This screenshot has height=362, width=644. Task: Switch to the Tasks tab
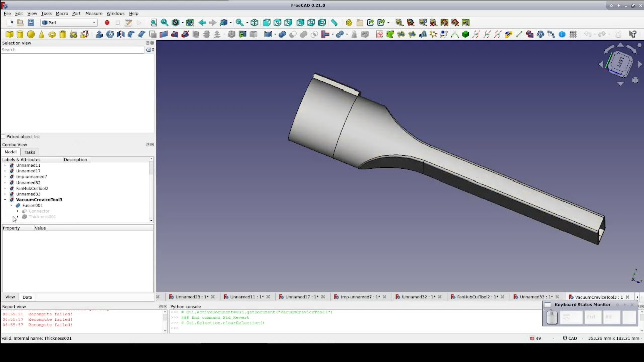coord(30,152)
